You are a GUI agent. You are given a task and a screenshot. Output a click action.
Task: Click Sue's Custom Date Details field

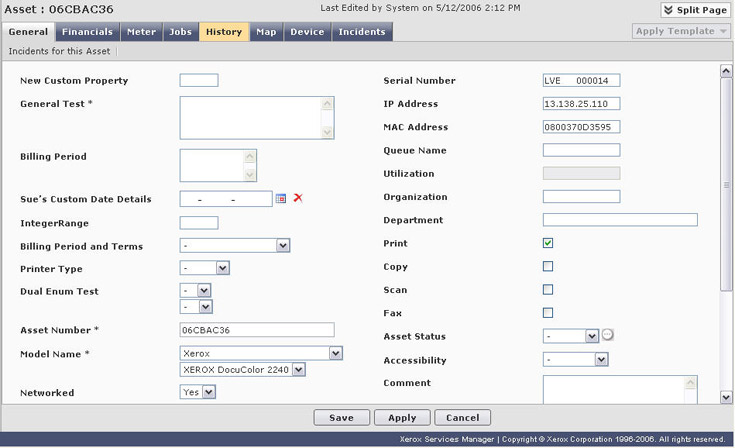coord(226,199)
